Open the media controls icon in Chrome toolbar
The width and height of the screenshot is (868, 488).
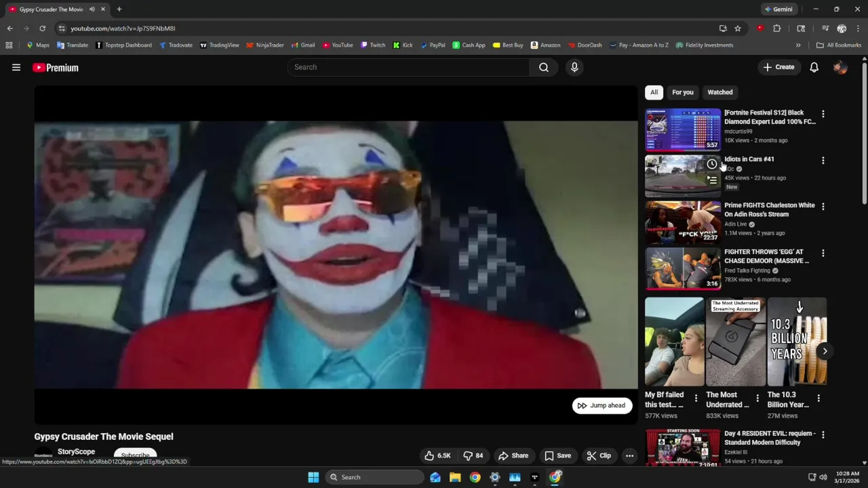[x=825, y=28]
